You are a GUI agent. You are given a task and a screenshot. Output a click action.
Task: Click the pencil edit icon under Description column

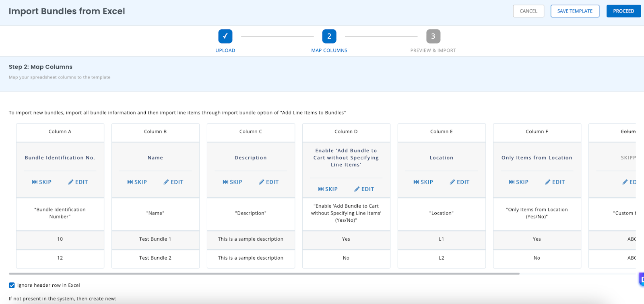tap(262, 182)
